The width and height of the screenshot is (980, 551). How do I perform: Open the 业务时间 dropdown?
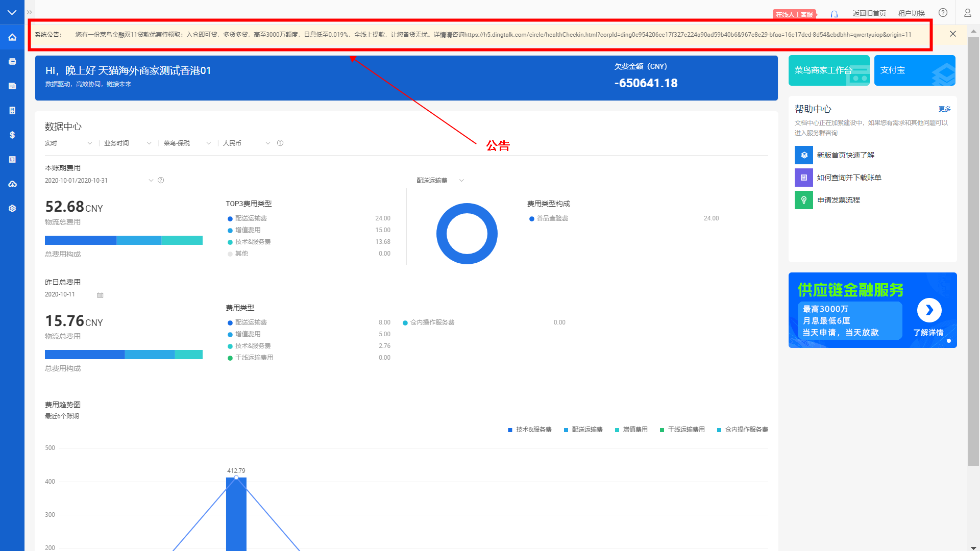click(x=128, y=143)
